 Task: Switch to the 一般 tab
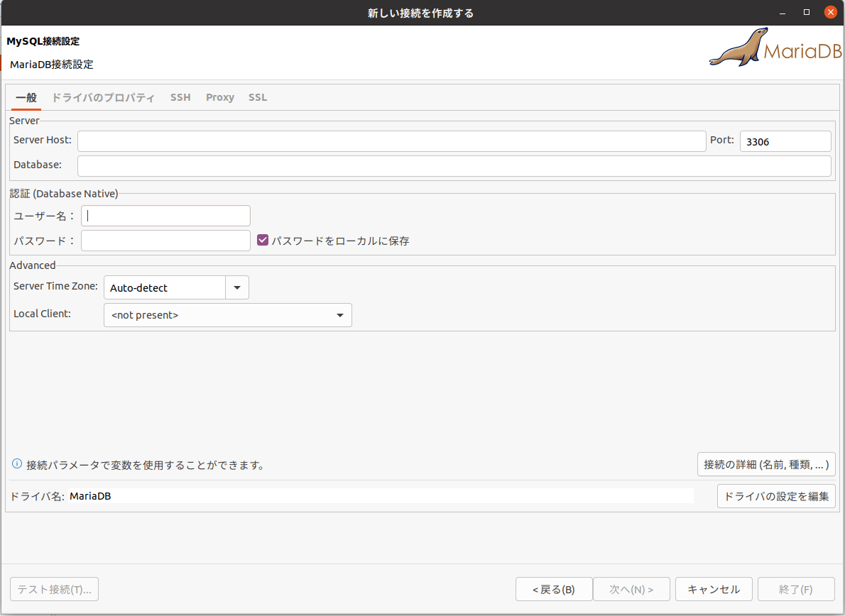click(x=26, y=97)
